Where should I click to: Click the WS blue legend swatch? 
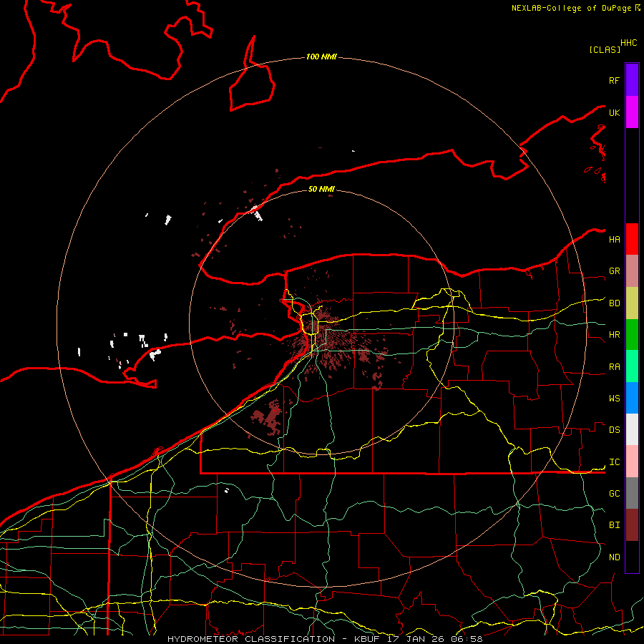(x=632, y=398)
